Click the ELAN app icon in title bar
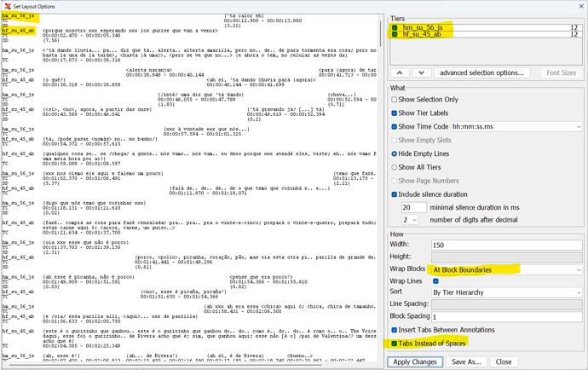Image resolution: width=588 pixels, height=370 pixels. (8, 6)
